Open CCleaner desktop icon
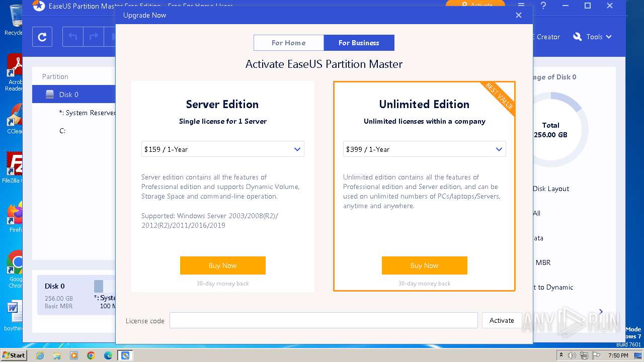This screenshot has height=362, width=644. tap(14, 120)
